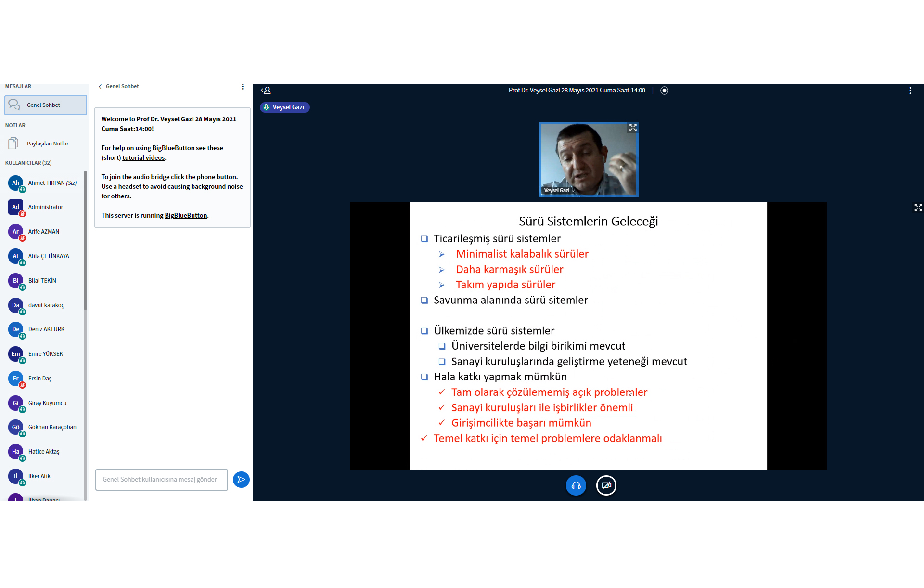This screenshot has width=924, height=588.
Task: Send the chat message with arrow button
Action: 241,480
